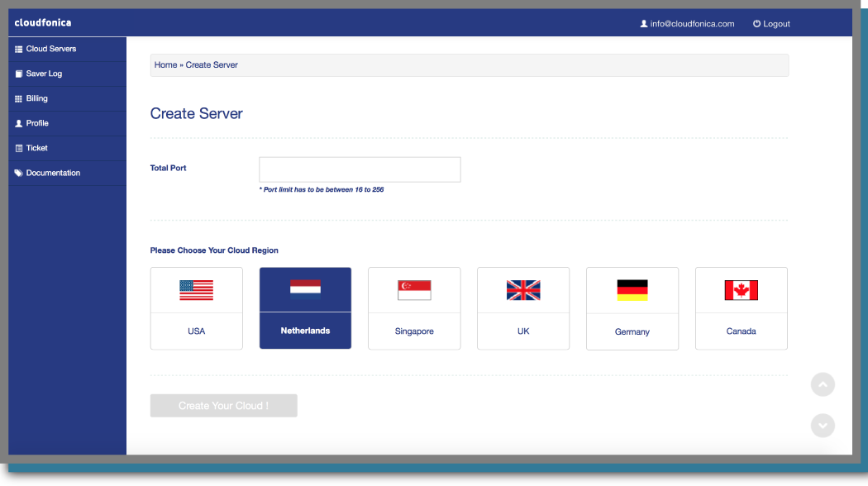
Task: Click the Canada flag image
Action: click(742, 290)
